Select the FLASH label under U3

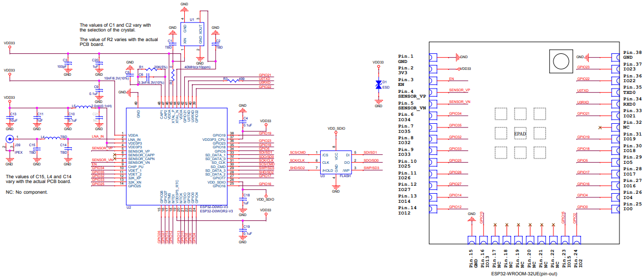coord(345,176)
